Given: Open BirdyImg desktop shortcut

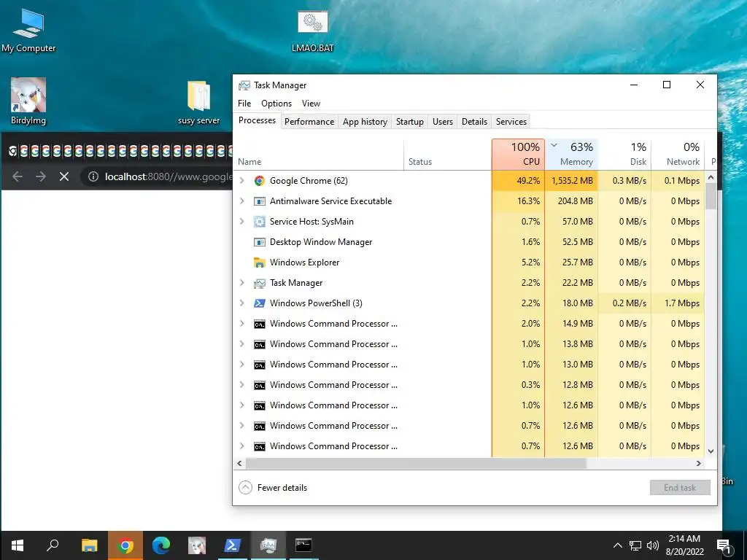Looking at the screenshot, I should click(28, 101).
